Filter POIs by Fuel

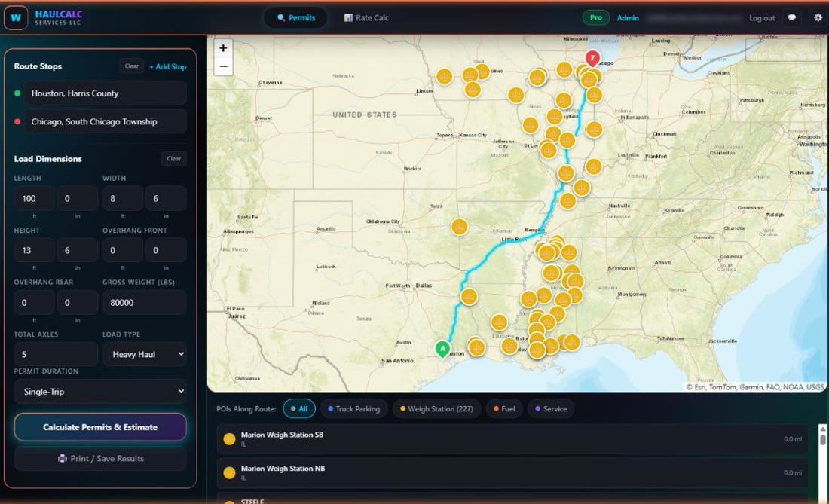click(504, 409)
